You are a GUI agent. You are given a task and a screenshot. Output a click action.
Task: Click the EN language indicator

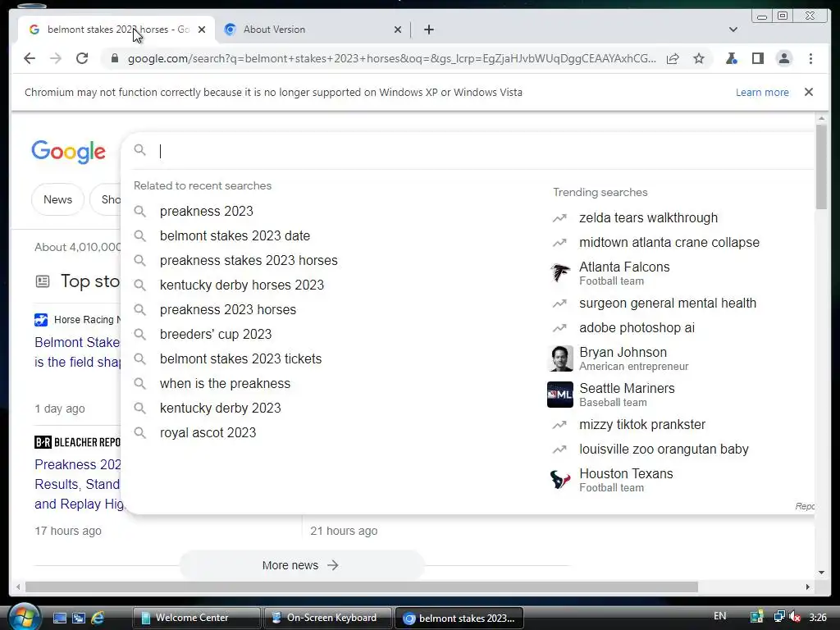pos(720,616)
